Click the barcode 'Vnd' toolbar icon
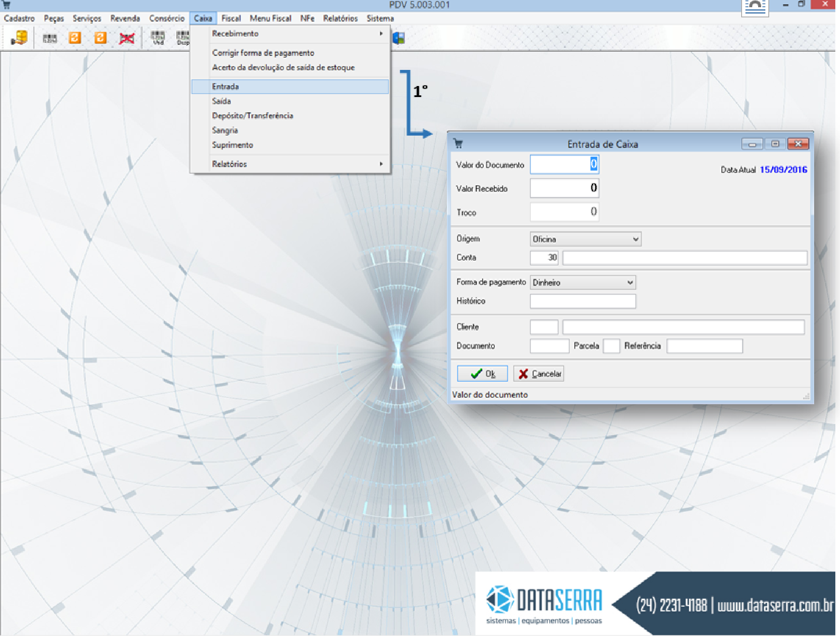840x636 pixels. (x=158, y=38)
